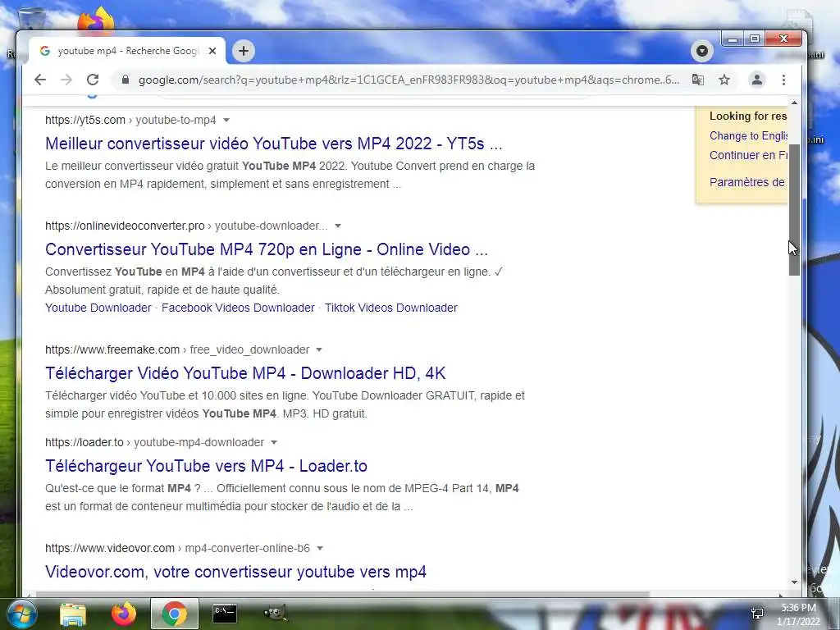Click the https://yt5s.com breadcrumb text
This screenshot has height=630, width=840.
click(x=85, y=120)
